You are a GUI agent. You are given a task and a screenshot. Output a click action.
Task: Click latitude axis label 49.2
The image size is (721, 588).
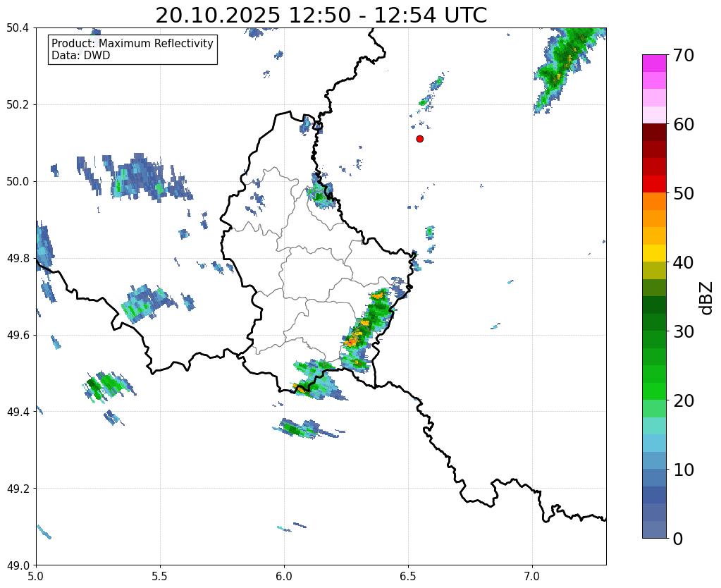[18, 489]
